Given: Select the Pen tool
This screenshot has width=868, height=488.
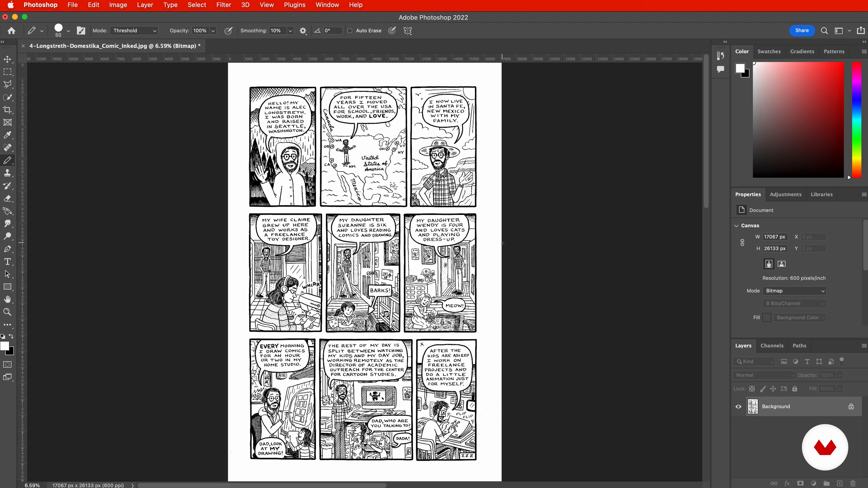Looking at the screenshot, I should (7, 249).
